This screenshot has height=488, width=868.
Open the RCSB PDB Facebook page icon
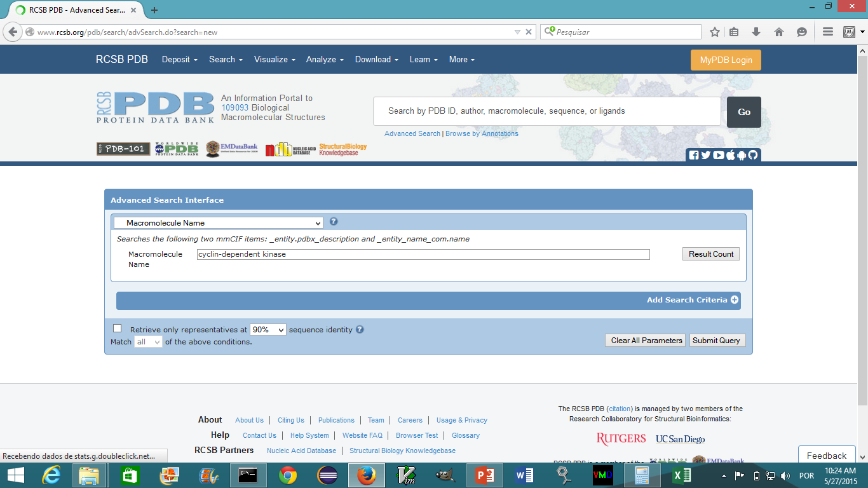point(694,155)
